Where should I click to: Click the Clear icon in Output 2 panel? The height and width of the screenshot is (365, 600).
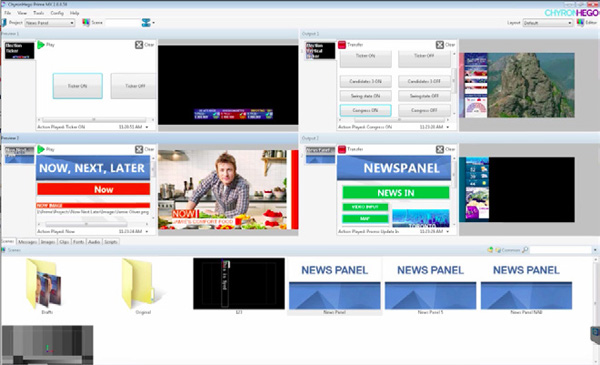point(440,149)
